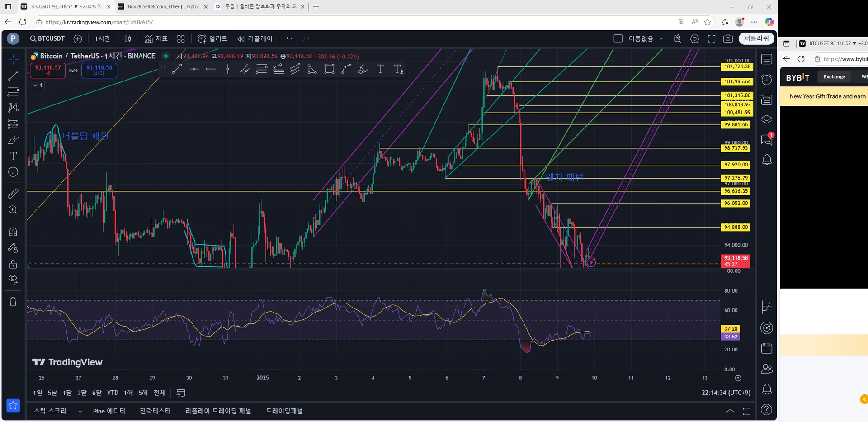The image size is (868, 422).
Task: Select the 1-month range button
Action: (x=67, y=393)
